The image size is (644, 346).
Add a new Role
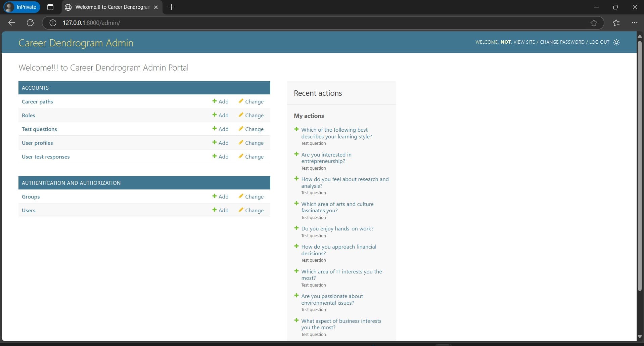pyautogui.click(x=220, y=115)
